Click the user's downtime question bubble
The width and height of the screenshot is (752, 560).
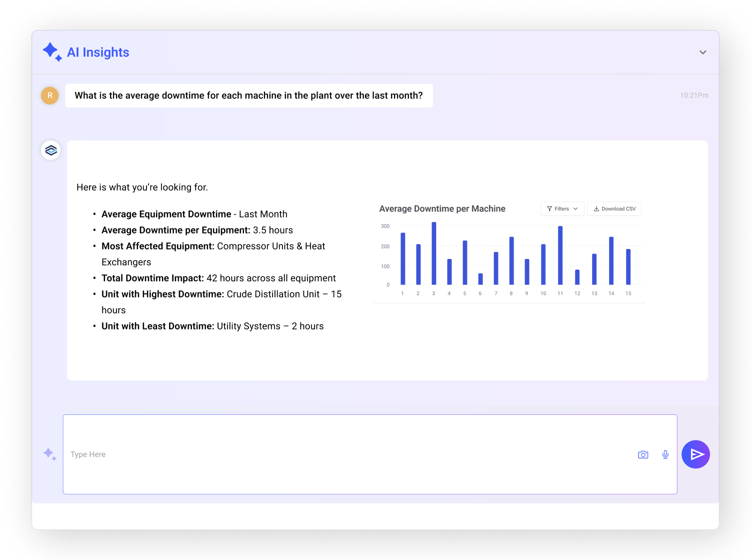pyautogui.click(x=248, y=95)
